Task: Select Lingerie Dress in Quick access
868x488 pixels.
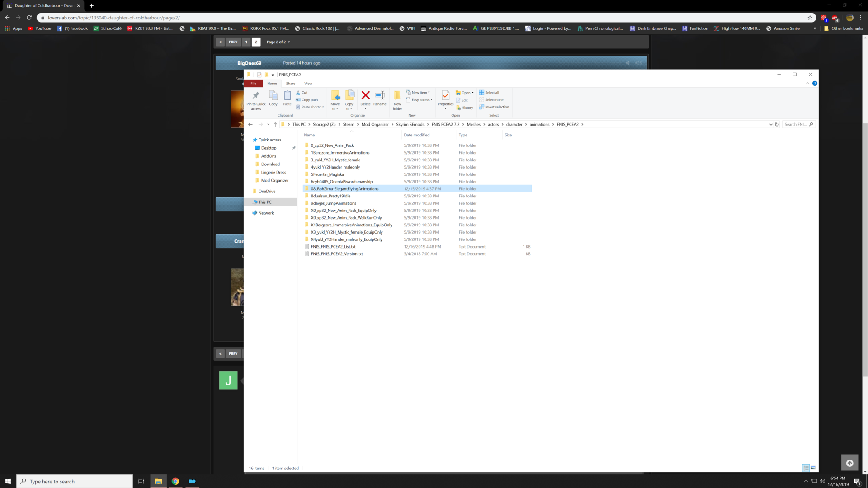Action: [273, 172]
